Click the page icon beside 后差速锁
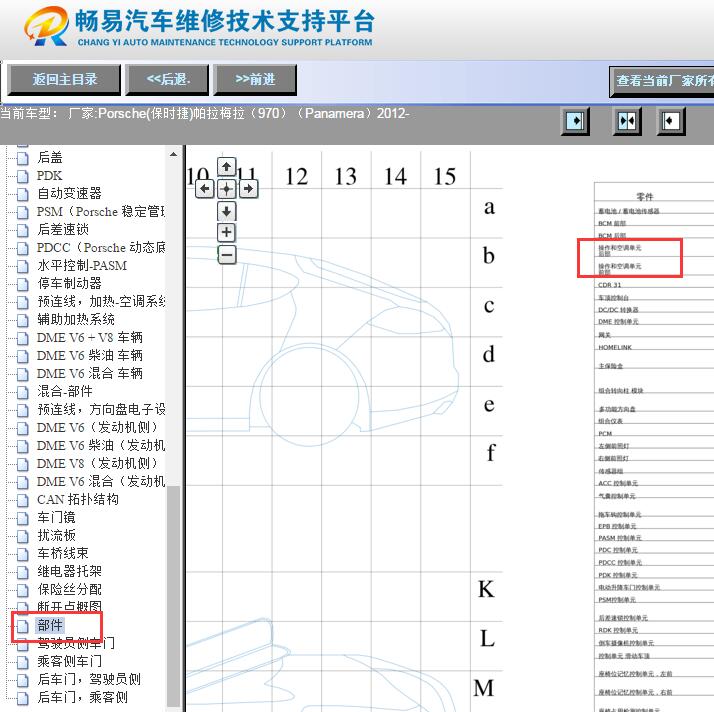This screenshot has width=714, height=712. [x=22, y=230]
